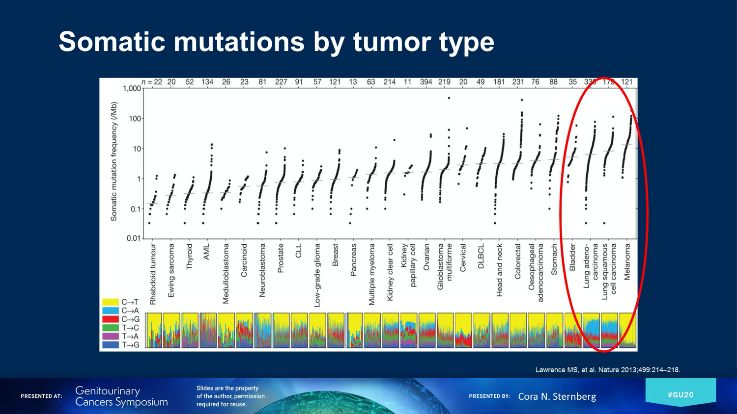Click the "Head and neck" axis label

click(x=499, y=270)
